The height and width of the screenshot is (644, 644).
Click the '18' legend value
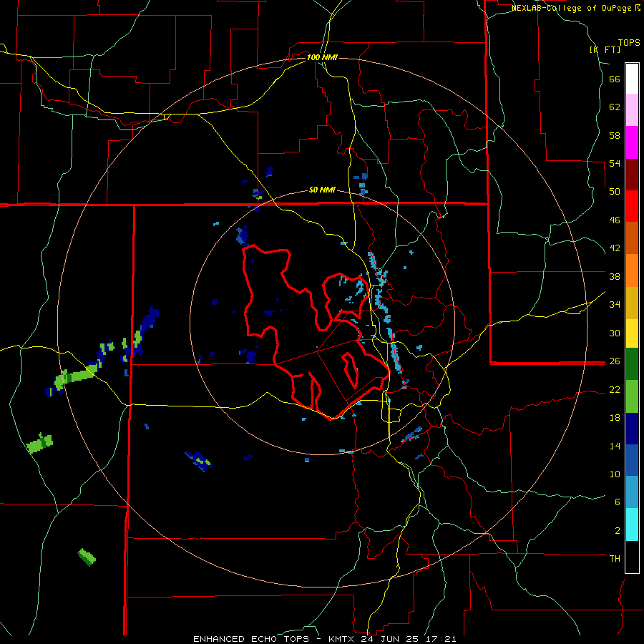pyautogui.click(x=615, y=418)
